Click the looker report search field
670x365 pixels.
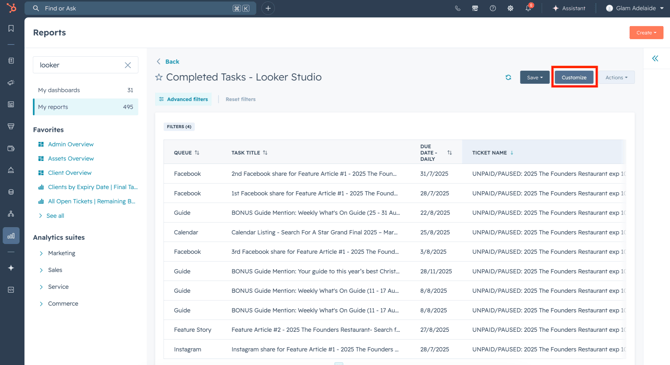click(x=85, y=65)
